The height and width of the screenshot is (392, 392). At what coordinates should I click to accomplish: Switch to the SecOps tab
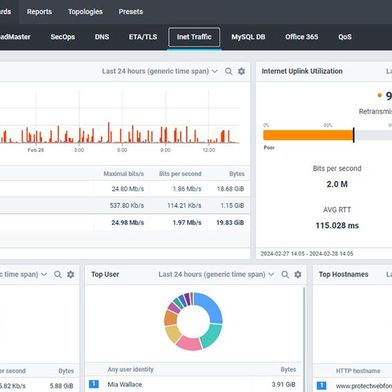63,37
